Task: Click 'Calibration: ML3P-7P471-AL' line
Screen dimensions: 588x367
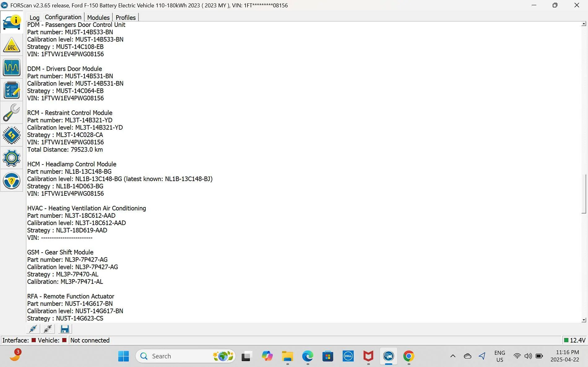Action: [x=65, y=282]
